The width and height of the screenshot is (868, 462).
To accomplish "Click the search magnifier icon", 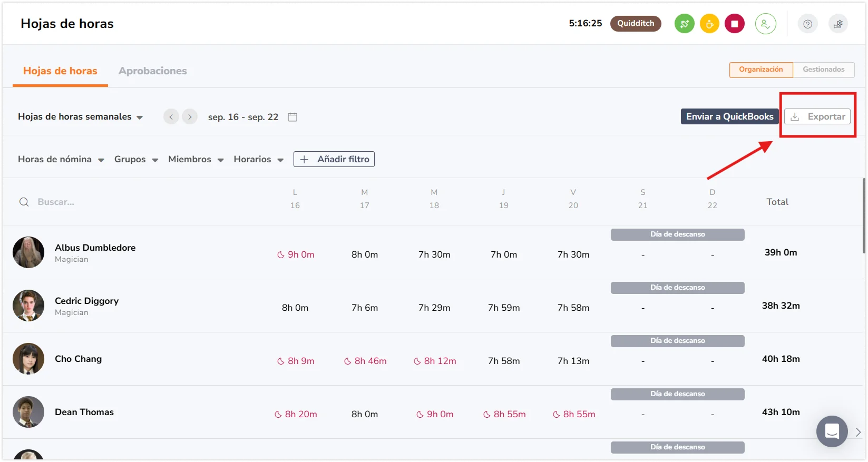I will click(24, 202).
